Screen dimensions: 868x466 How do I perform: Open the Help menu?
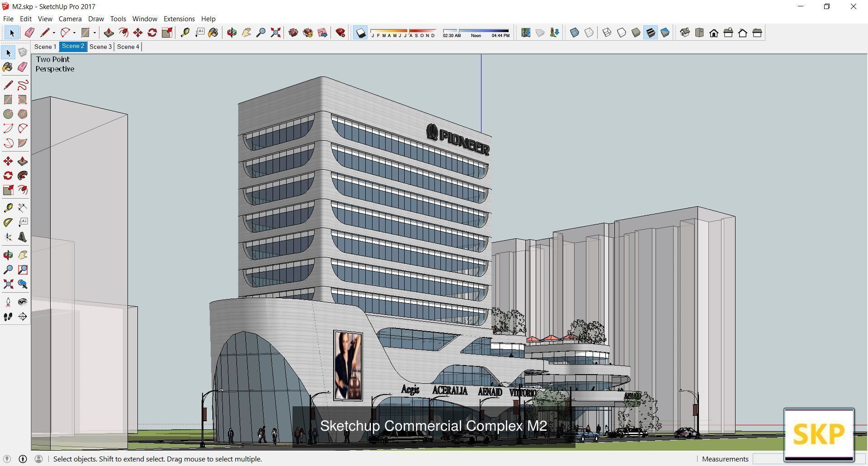[208, 19]
